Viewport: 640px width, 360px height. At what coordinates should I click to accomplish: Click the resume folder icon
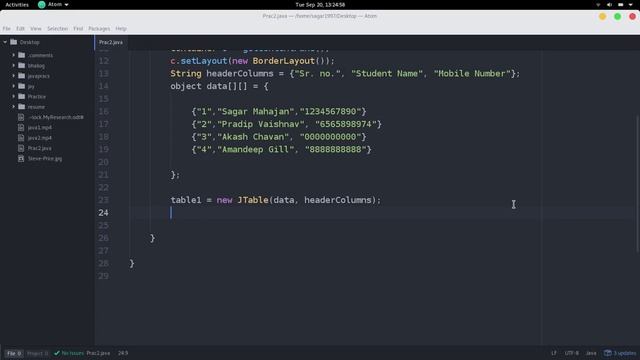22,107
